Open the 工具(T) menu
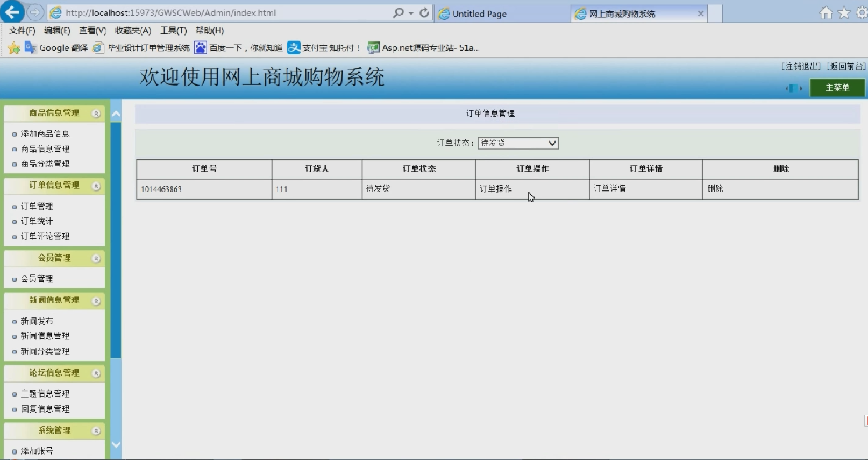This screenshot has height=460, width=868. [173, 31]
